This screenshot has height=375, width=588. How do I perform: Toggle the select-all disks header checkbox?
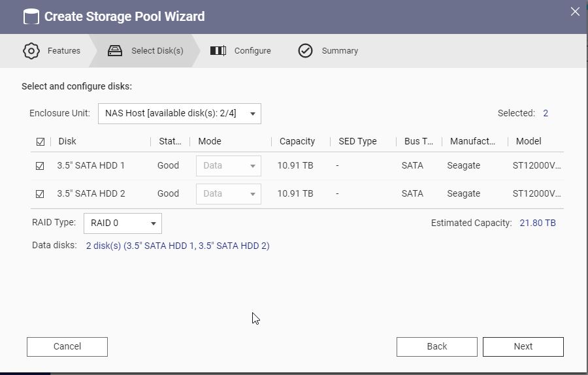coord(41,142)
